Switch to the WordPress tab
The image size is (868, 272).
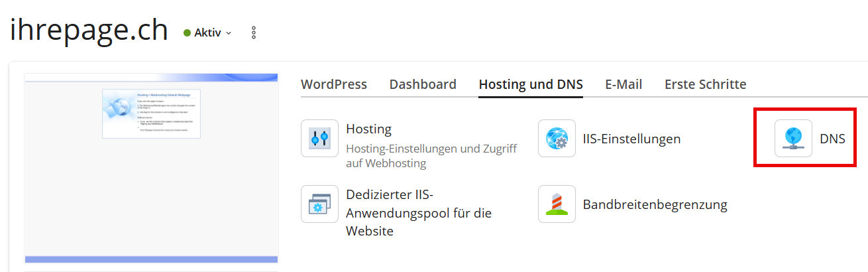(x=333, y=84)
